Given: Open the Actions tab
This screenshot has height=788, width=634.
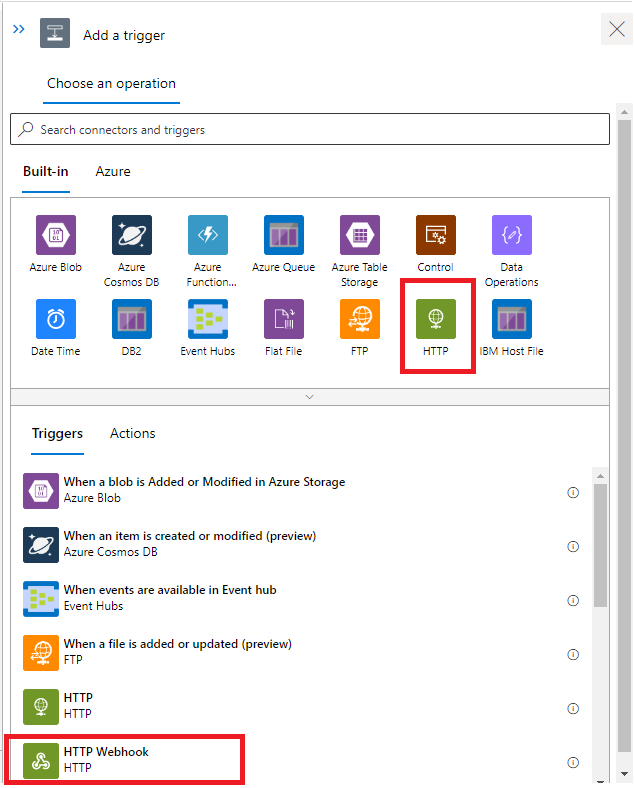Looking at the screenshot, I should [133, 434].
